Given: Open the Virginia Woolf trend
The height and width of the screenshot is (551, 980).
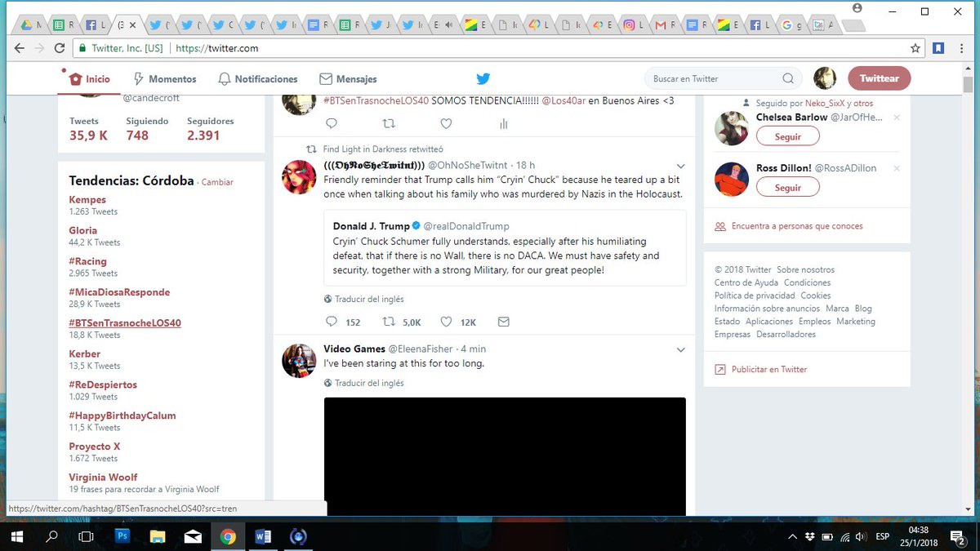Looking at the screenshot, I should (103, 477).
